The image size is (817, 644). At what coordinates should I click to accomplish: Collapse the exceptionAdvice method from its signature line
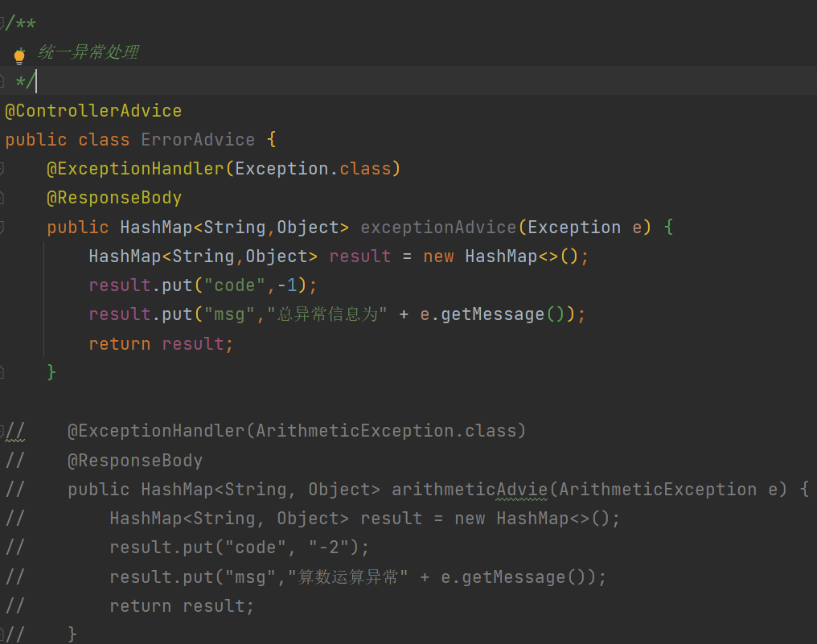(x=2, y=228)
